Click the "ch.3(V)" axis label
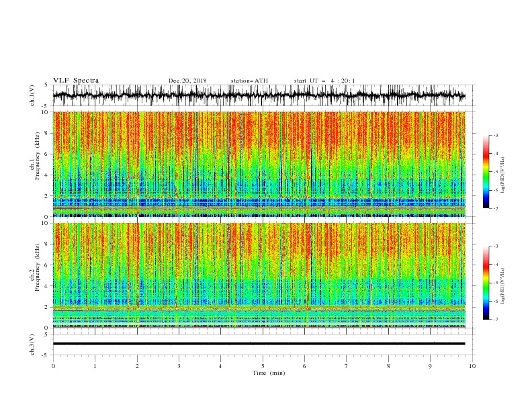Viewport: 532px width, 411px height. (x=32, y=345)
